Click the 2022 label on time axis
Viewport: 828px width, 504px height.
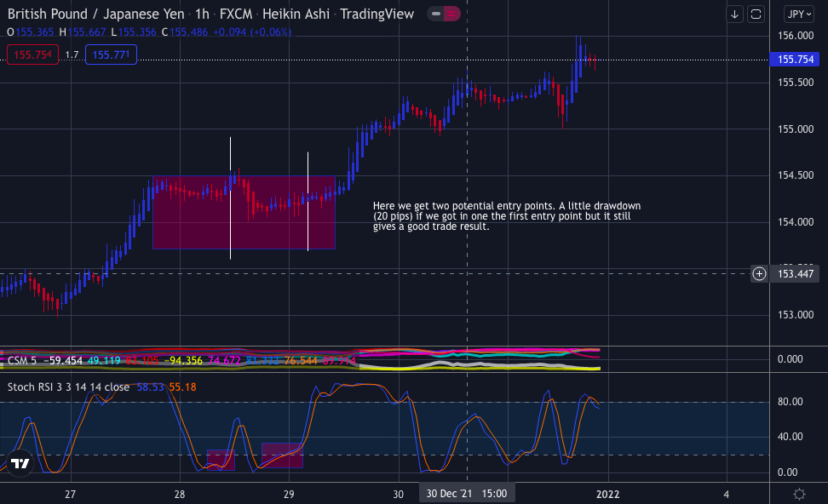[608, 494]
